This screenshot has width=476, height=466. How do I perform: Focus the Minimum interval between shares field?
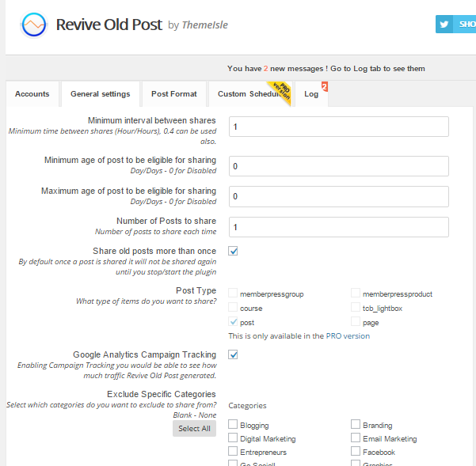338,127
